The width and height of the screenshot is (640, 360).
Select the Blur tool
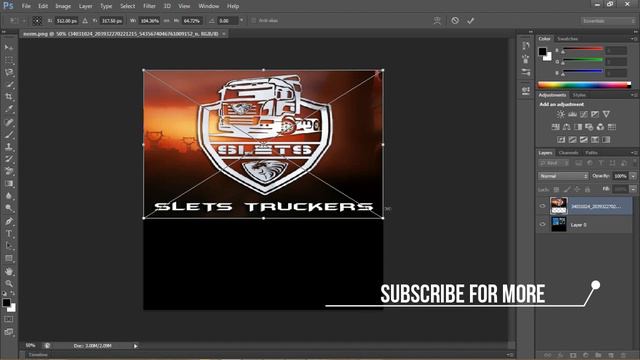click(9, 196)
